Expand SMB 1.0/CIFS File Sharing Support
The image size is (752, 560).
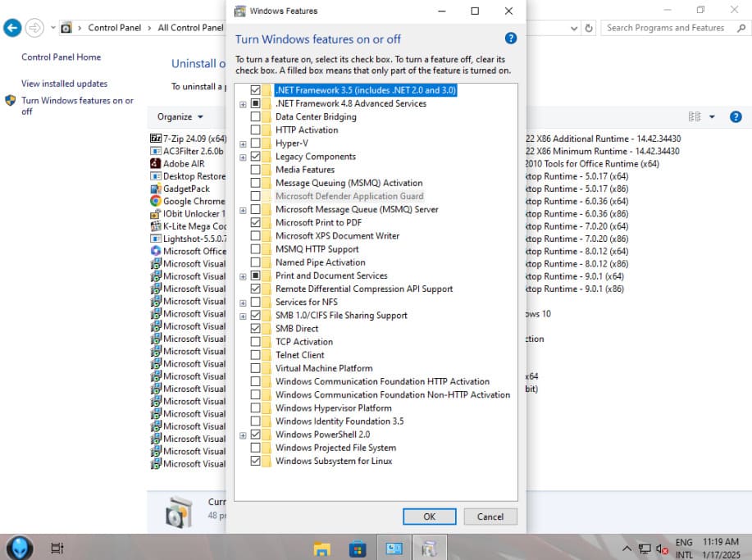click(x=244, y=316)
